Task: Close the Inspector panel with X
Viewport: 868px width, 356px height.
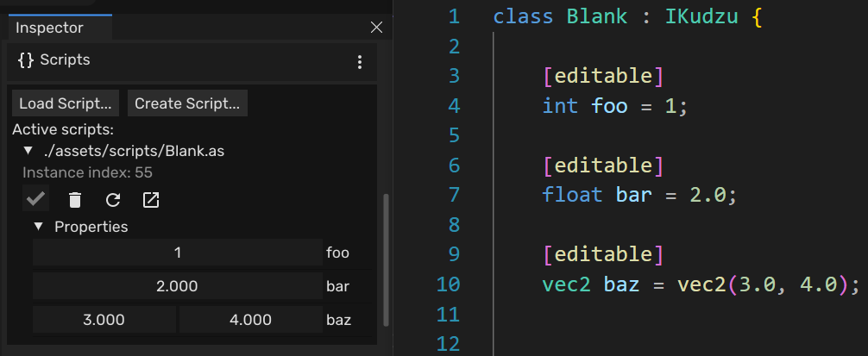Action: pyautogui.click(x=376, y=27)
